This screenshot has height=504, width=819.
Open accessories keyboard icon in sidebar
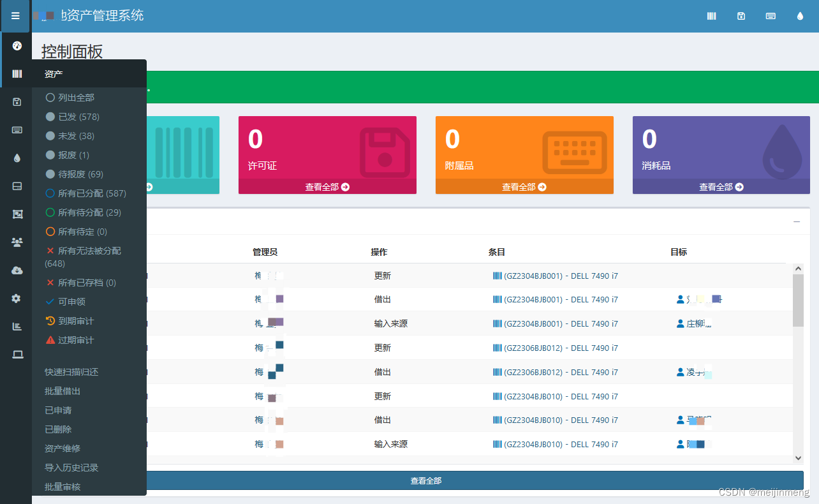(x=17, y=130)
